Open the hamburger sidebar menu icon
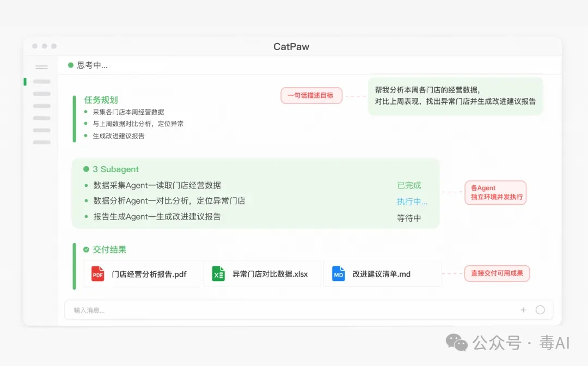Viewport: 588px width, 366px height. (x=41, y=67)
